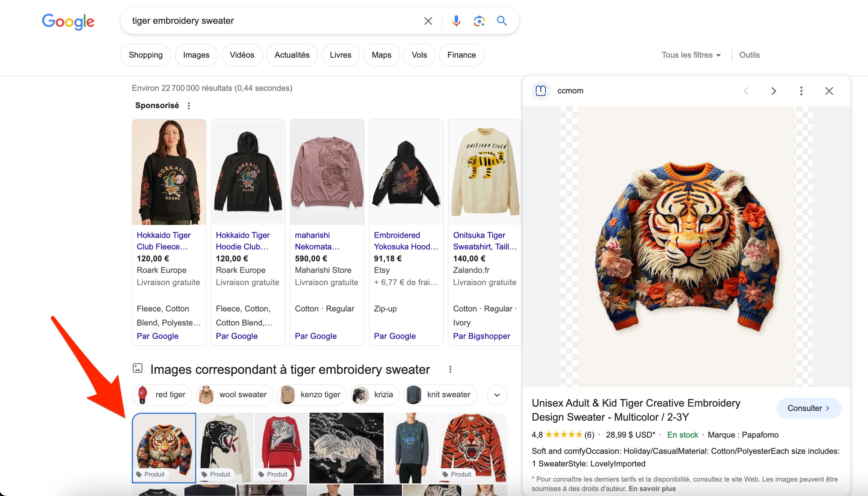Switch to the Shopping tab
868x496 pixels.
pyautogui.click(x=146, y=55)
